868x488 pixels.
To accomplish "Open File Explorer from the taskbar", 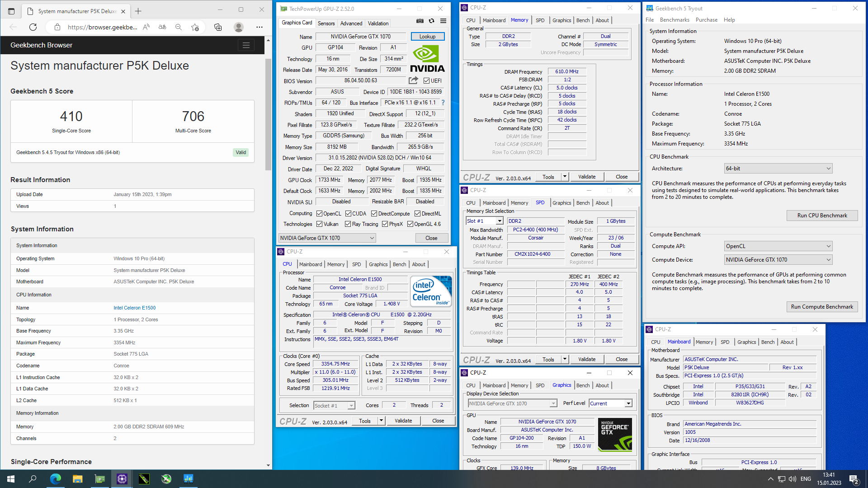I will (x=77, y=479).
